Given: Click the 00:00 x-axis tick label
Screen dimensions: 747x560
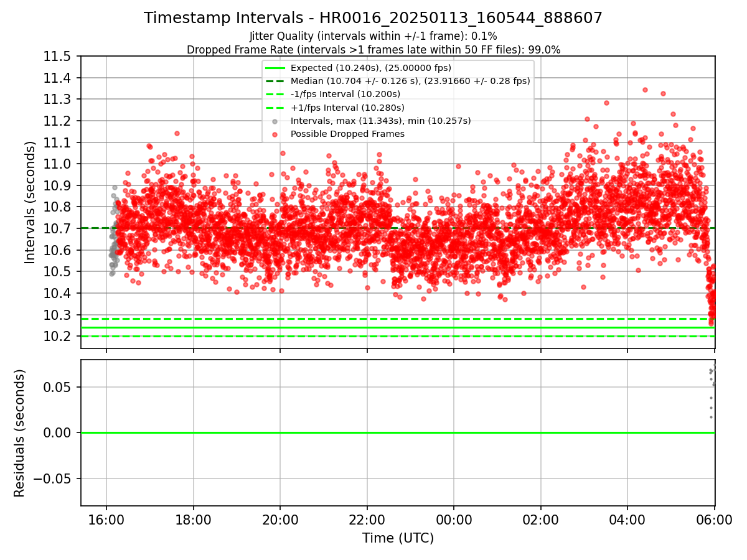Looking at the screenshot, I should click(x=454, y=519).
